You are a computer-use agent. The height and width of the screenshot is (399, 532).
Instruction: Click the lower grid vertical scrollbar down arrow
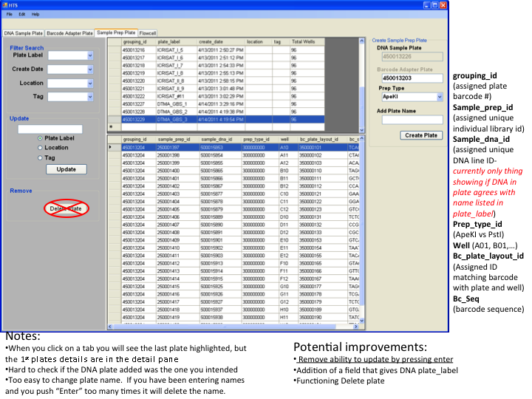(x=361, y=321)
